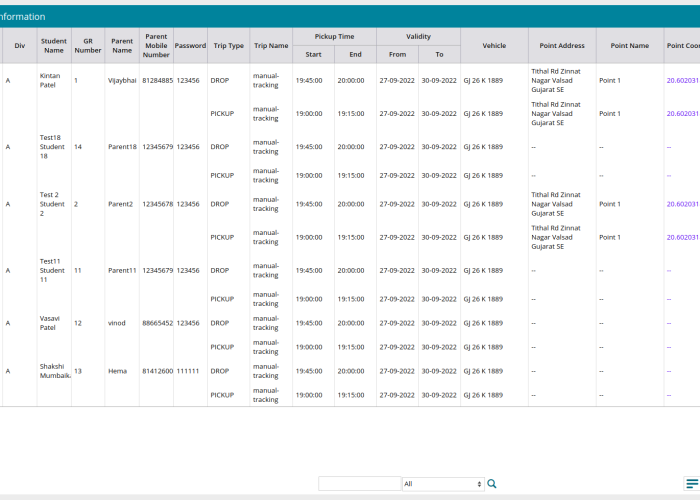Click the Validity To subheader
The image size is (700, 500).
pos(439,54)
